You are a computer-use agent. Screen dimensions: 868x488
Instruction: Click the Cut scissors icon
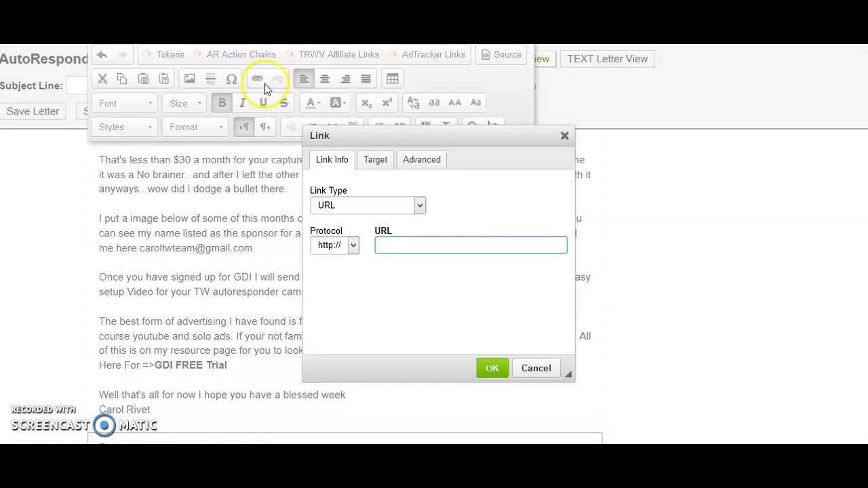pyautogui.click(x=102, y=79)
